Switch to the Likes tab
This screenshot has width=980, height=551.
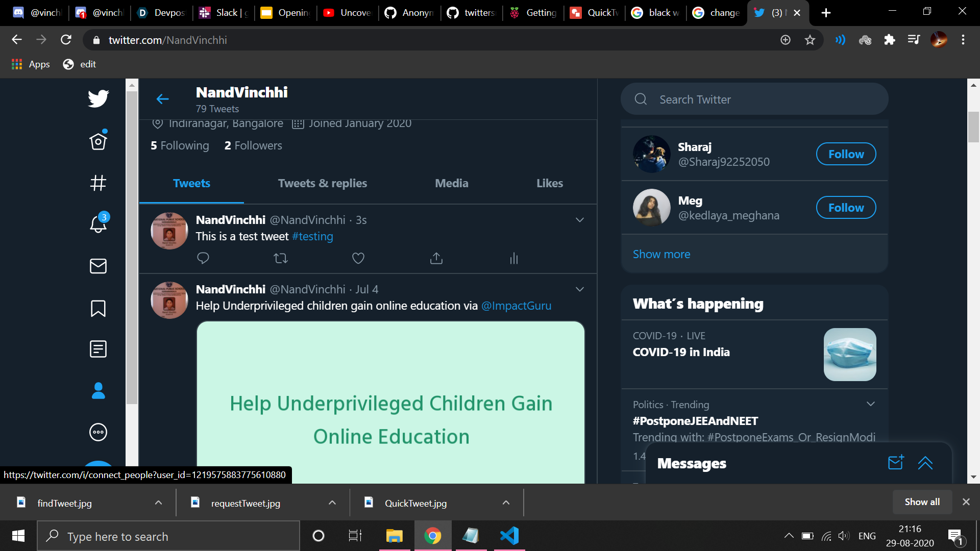pyautogui.click(x=549, y=183)
